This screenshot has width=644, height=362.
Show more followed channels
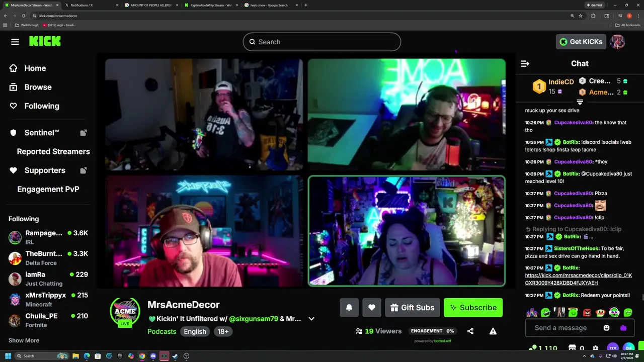click(24, 340)
